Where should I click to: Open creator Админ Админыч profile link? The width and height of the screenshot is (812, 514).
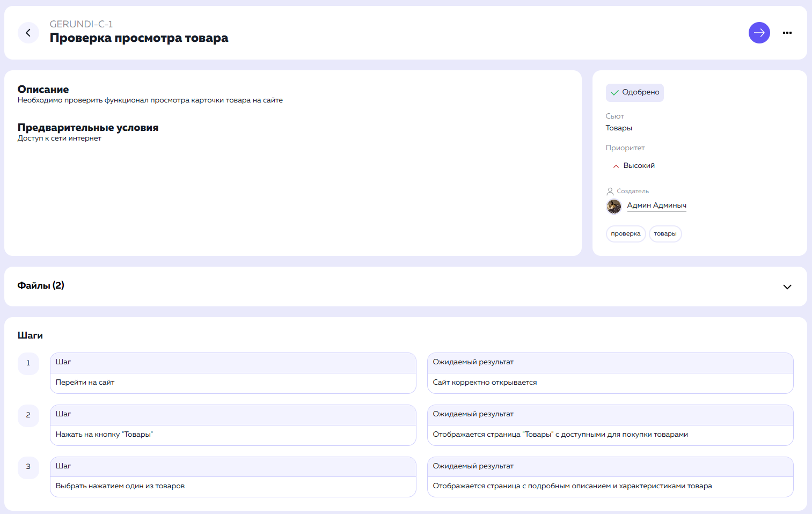point(656,205)
